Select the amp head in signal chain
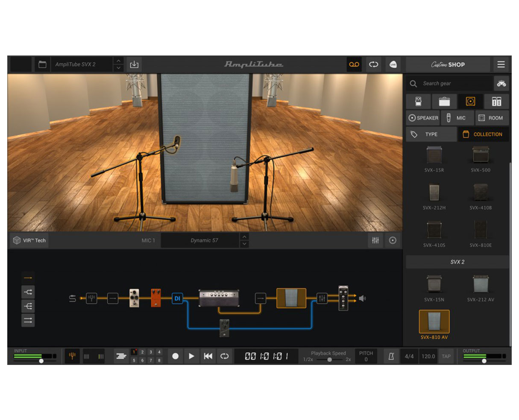 point(219,298)
